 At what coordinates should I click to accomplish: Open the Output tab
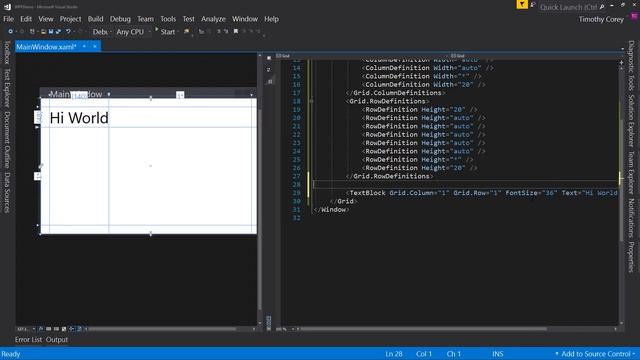coord(57,340)
